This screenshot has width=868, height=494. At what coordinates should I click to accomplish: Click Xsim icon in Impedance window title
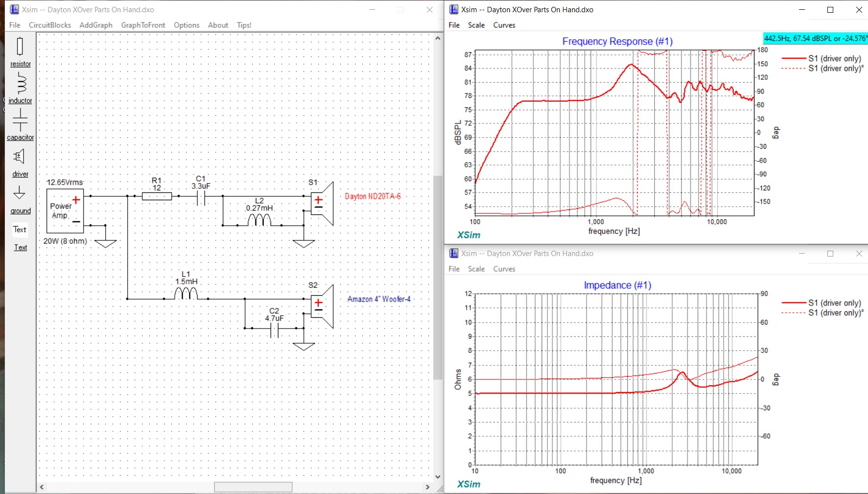(x=454, y=253)
